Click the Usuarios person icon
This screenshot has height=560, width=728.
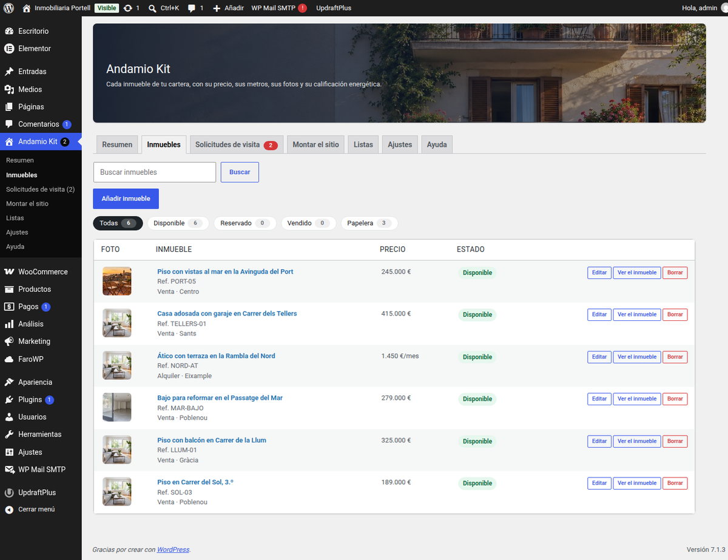click(9, 417)
